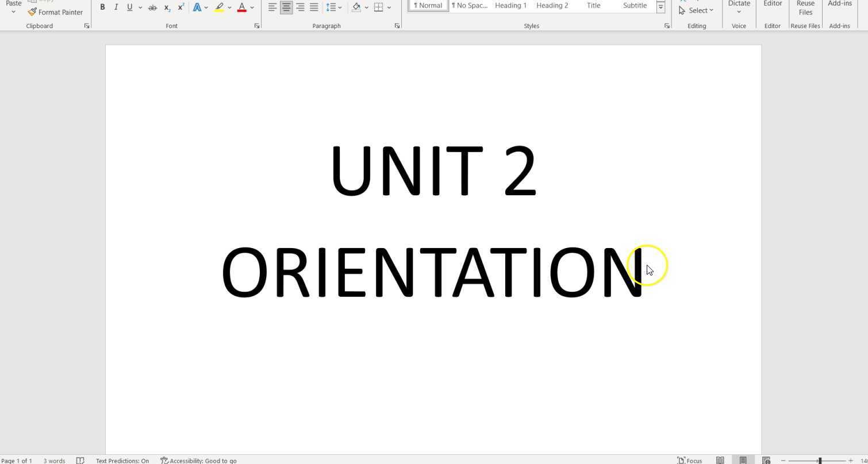868x464 pixels.
Task: Align text to the right
Action: pos(300,7)
